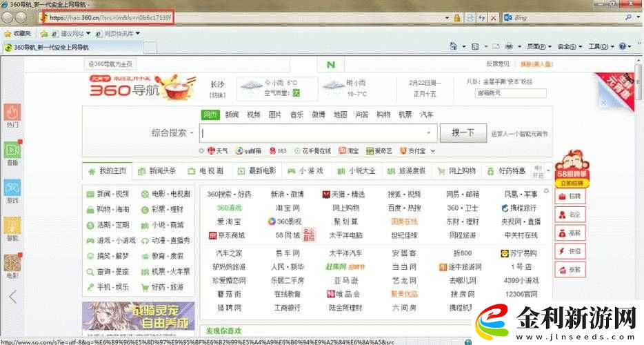Expand more quick links after 支付宝
644x345 pixels.
tap(432, 151)
